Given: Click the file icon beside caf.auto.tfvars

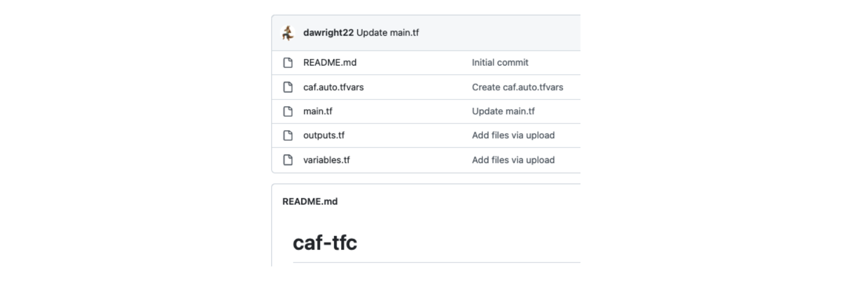Looking at the screenshot, I should tap(288, 87).
